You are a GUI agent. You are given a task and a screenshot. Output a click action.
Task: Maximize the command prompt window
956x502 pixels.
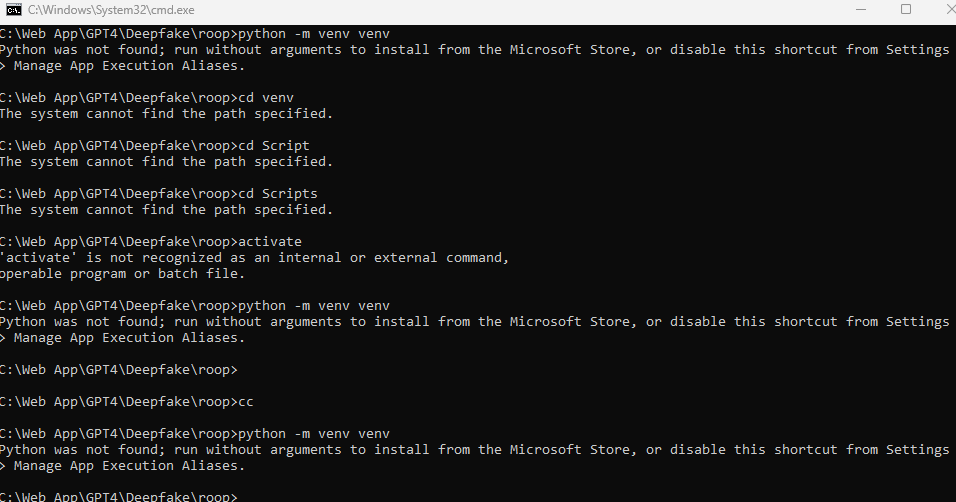[906, 9]
